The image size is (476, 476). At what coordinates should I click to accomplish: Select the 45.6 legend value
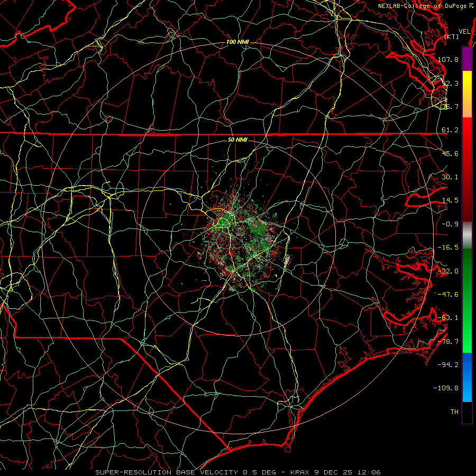[450, 153]
